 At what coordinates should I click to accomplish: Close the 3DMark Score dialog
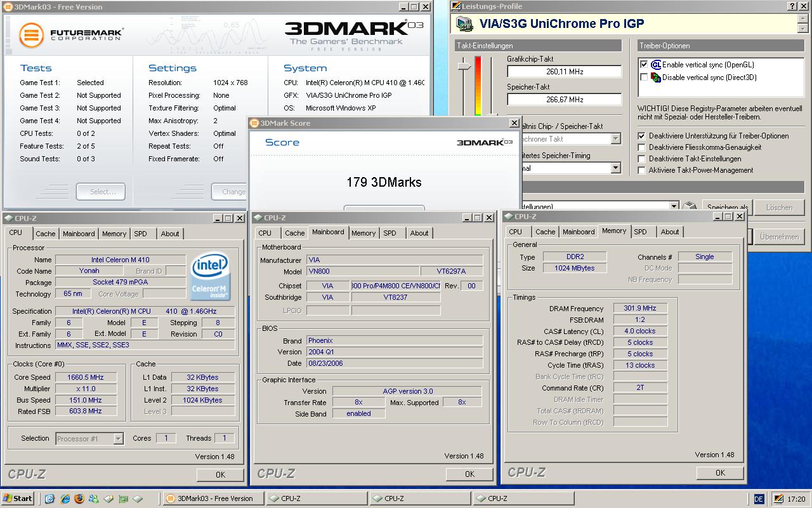[514, 123]
